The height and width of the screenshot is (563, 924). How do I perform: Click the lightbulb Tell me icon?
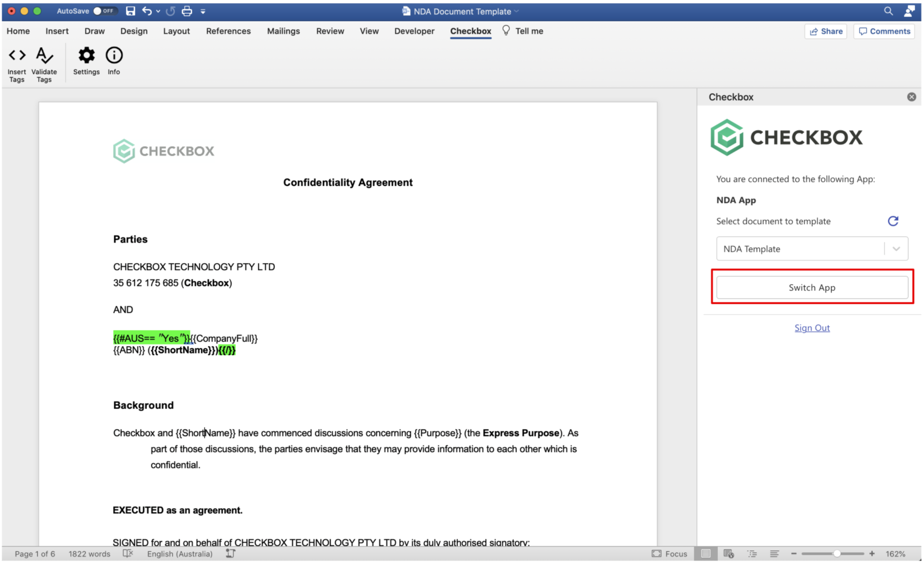[x=506, y=31]
